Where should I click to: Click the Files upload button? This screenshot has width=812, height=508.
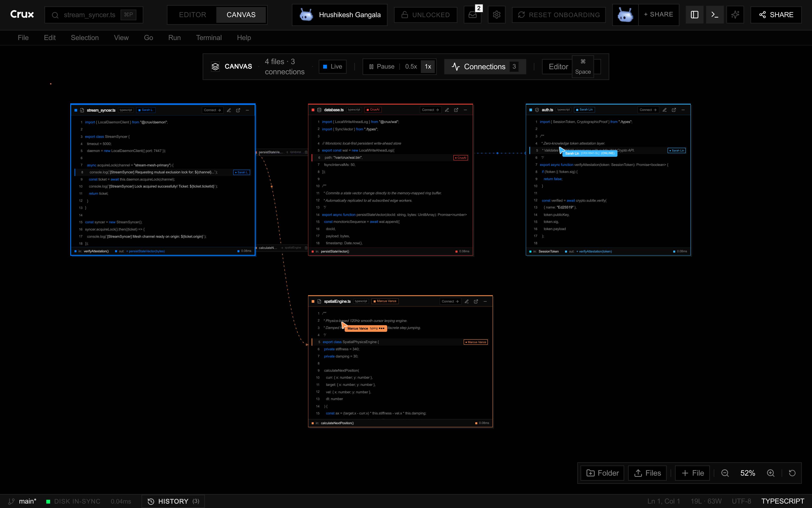pyautogui.click(x=647, y=473)
